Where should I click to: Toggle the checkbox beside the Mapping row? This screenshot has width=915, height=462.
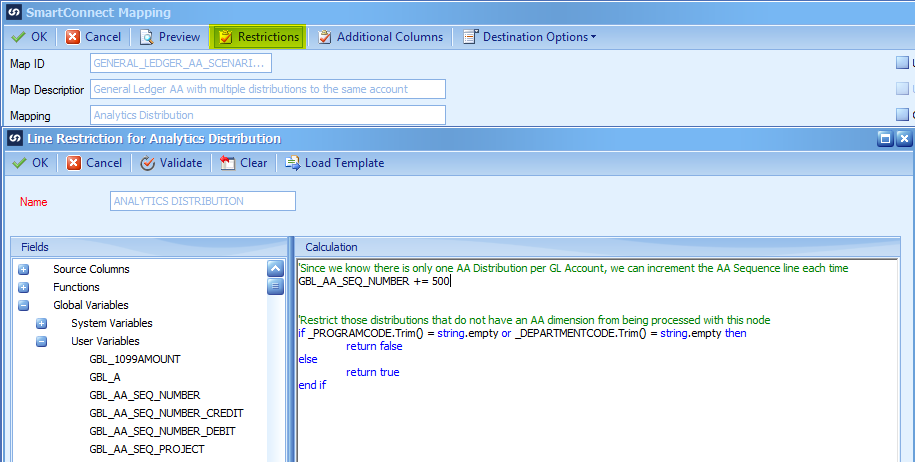pyautogui.click(x=902, y=114)
